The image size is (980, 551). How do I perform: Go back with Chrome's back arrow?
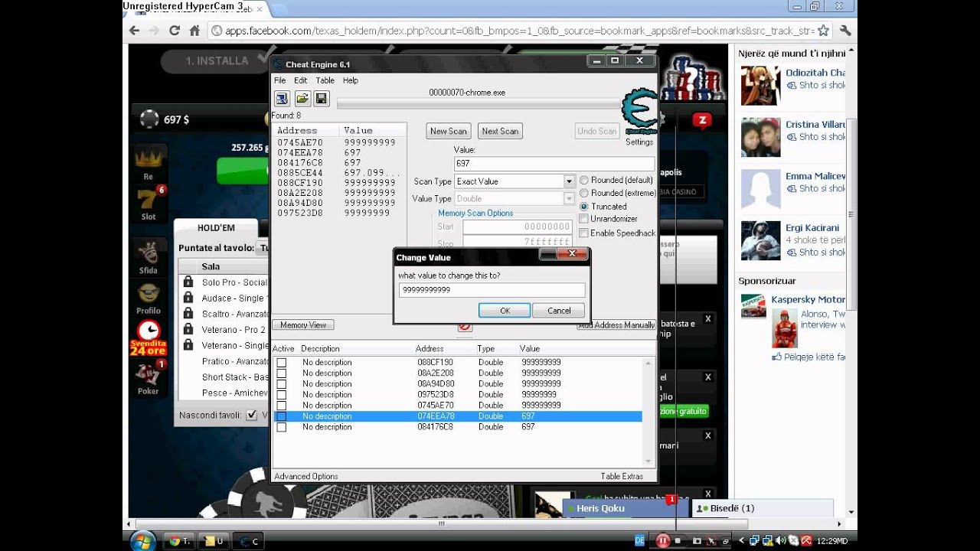click(135, 31)
